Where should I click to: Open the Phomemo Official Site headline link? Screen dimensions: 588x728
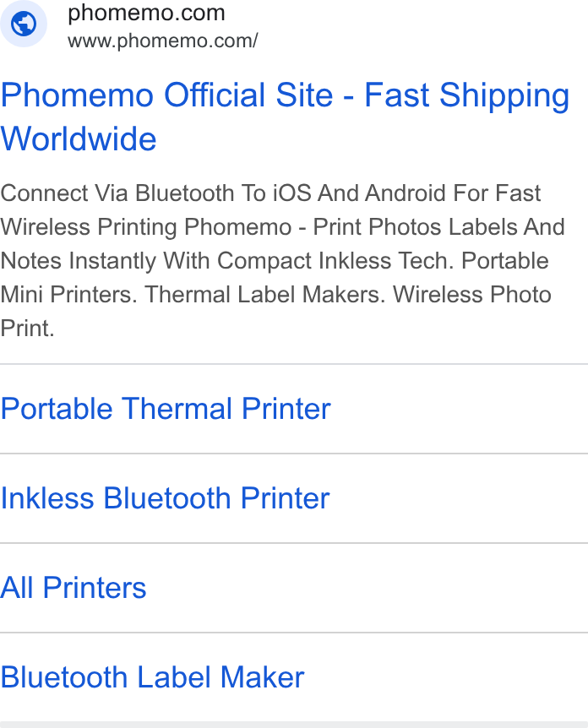coord(285,117)
